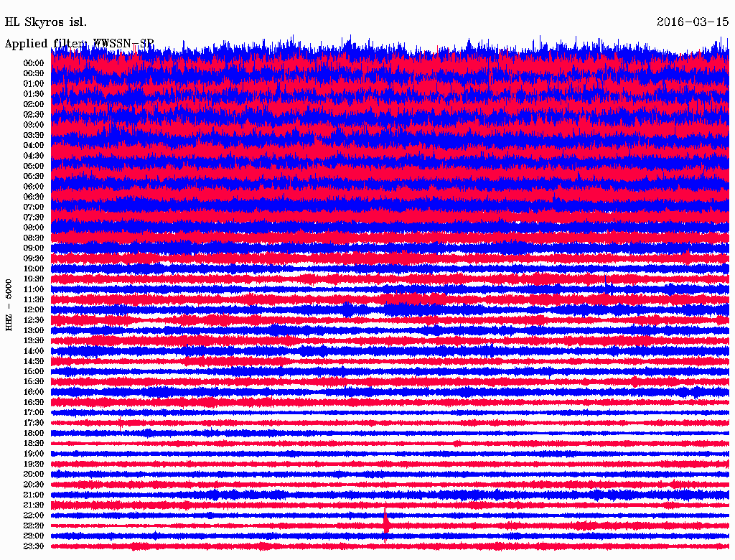Image resolution: width=735 pixels, height=560 pixels.
Task: Select the 09:00 time label
Action: [x=34, y=248]
